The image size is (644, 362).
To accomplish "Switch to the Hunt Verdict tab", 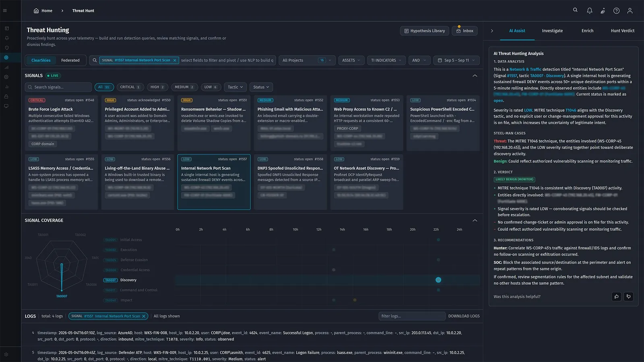I will (622, 31).
